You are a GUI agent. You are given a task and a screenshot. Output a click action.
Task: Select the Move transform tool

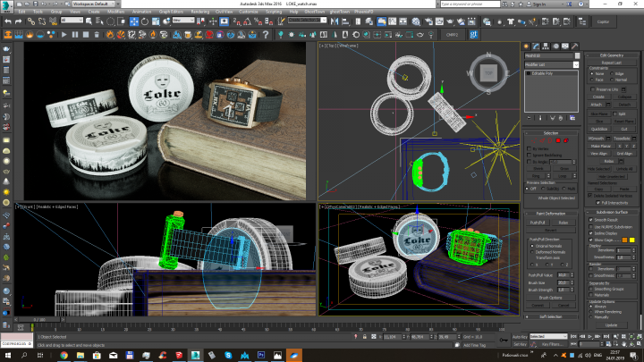point(134,21)
